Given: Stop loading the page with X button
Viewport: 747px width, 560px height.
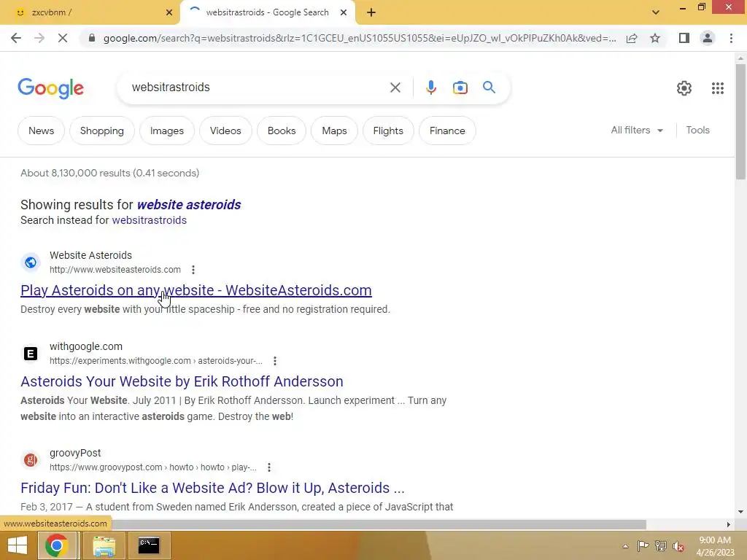Looking at the screenshot, I should [63, 38].
